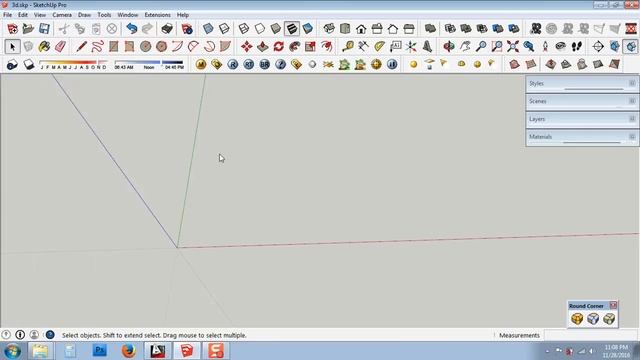This screenshot has width=640, height=360.
Task: Switch to Wireframe face style
Action: click(x=244, y=29)
